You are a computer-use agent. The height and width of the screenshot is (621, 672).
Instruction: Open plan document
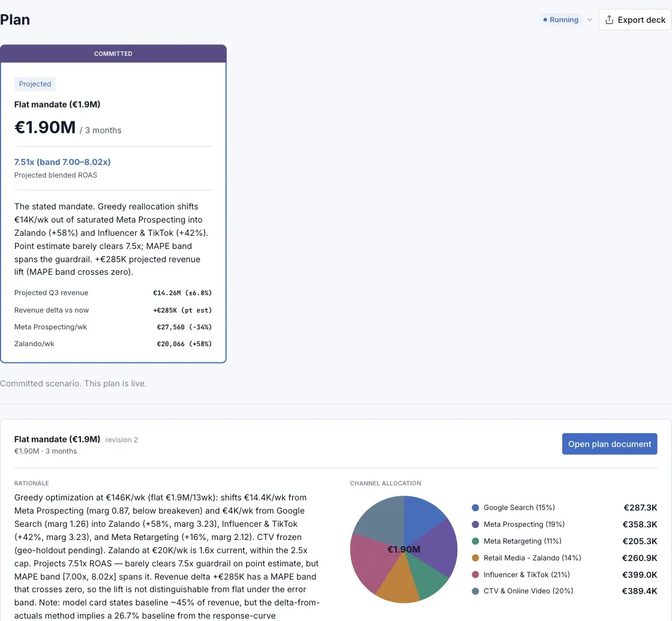[610, 444]
